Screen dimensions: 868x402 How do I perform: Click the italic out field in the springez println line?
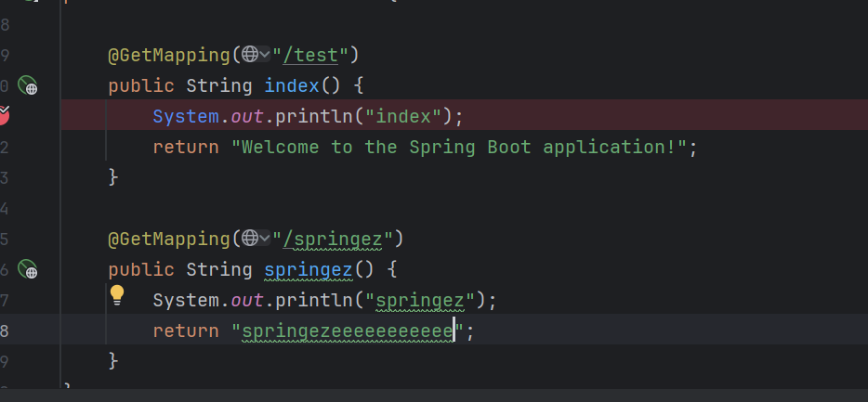[x=247, y=301]
